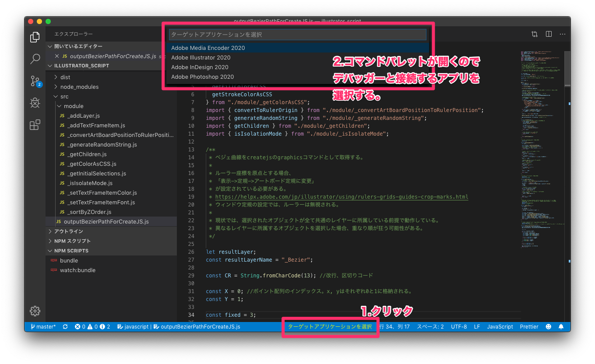Follow the helpx.adobe.com link in comment
Viewport: 595px width, 364px height.
[x=342, y=197]
